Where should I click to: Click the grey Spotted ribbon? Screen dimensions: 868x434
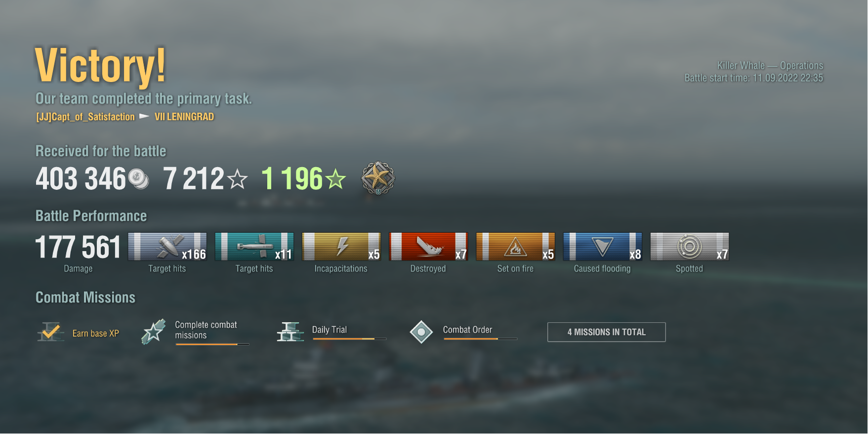pos(689,246)
